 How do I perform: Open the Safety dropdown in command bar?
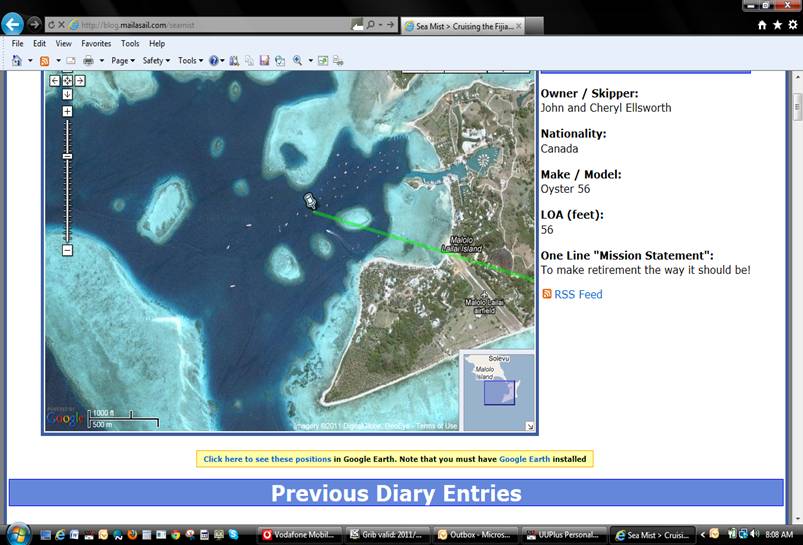point(154,60)
